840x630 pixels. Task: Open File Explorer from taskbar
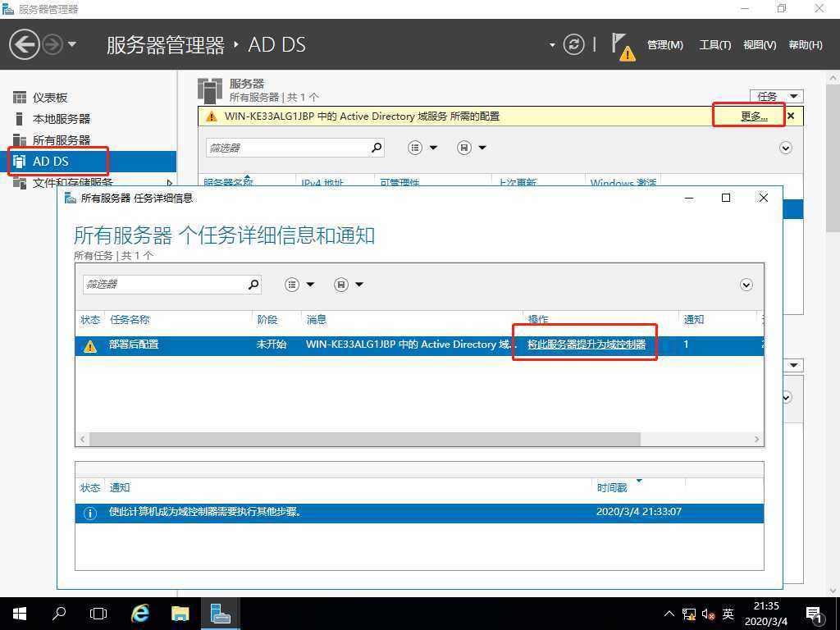[x=180, y=614]
